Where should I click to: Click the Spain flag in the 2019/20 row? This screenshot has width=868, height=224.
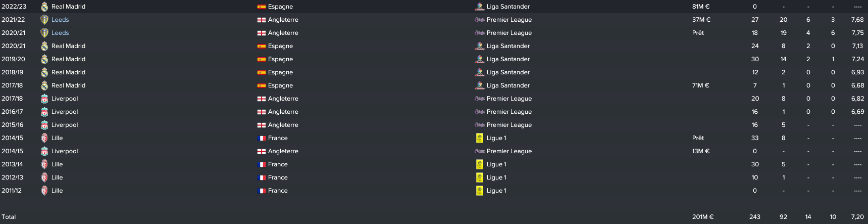click(262, 59)
